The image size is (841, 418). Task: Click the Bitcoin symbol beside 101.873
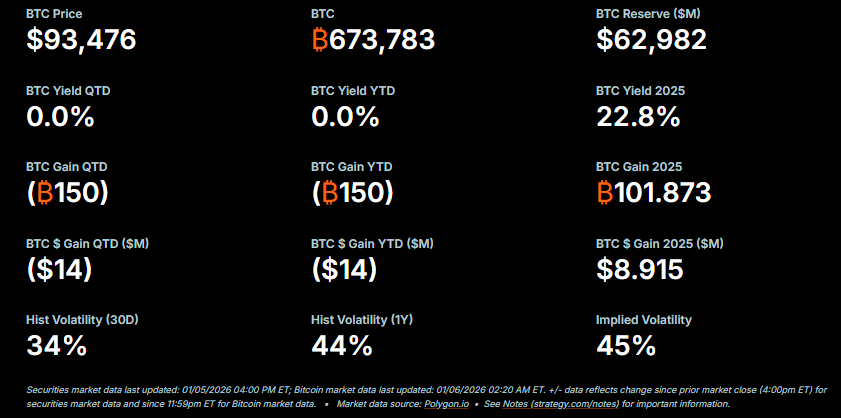pos(606,193)
